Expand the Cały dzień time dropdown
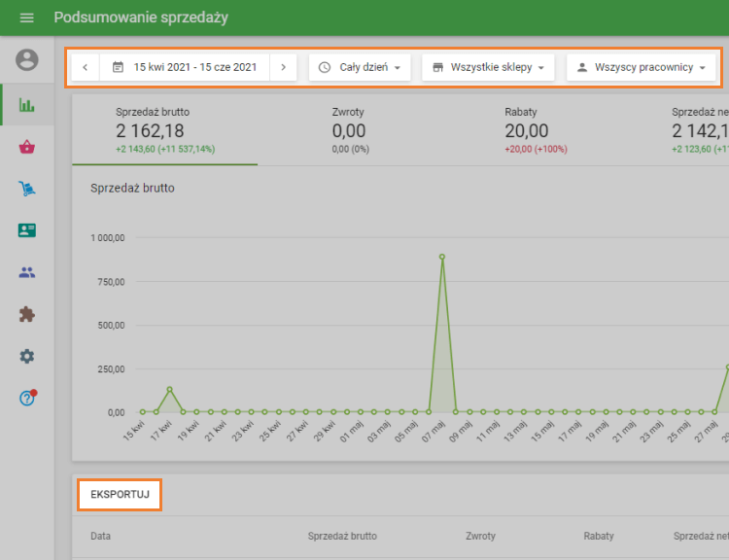 tap(360, 67)
